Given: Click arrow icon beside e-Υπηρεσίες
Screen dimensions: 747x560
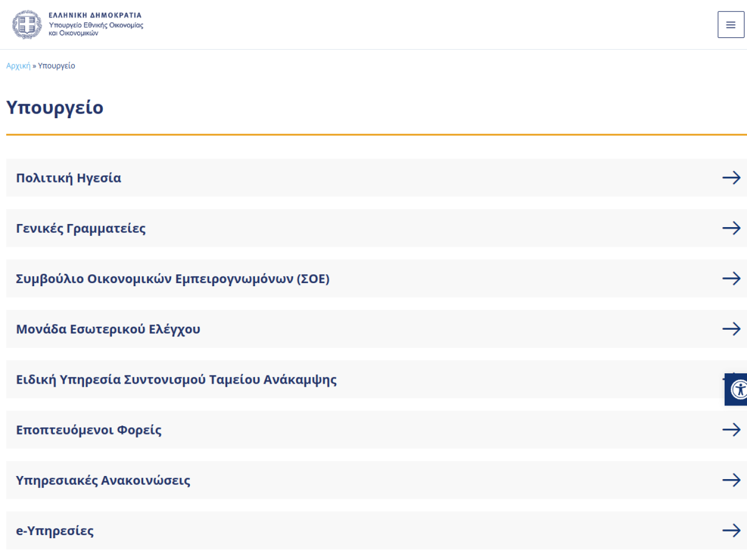Looking at the screenshot, I should [x=731, y=530].
